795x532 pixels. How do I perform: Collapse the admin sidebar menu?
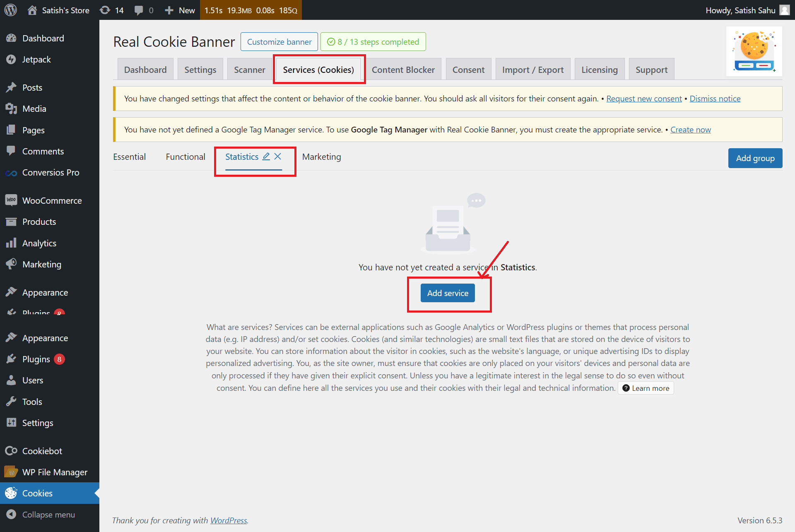click(48, 515)
